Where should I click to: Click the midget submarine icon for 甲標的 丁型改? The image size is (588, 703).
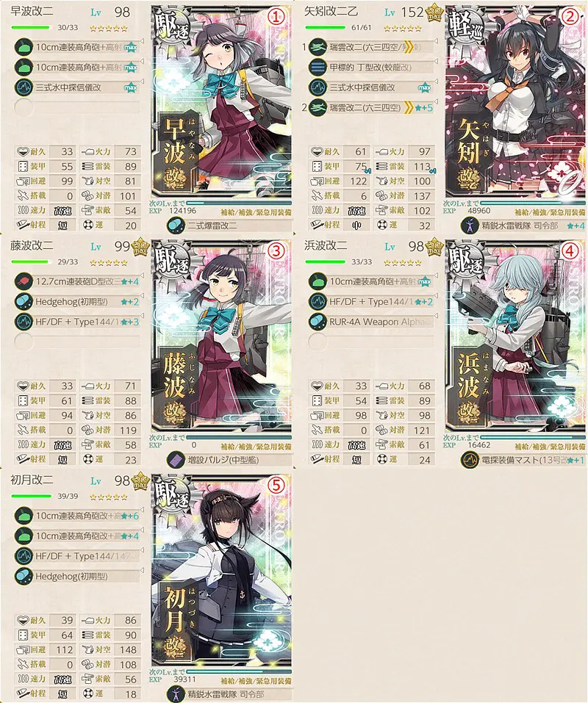click(318, 68)
